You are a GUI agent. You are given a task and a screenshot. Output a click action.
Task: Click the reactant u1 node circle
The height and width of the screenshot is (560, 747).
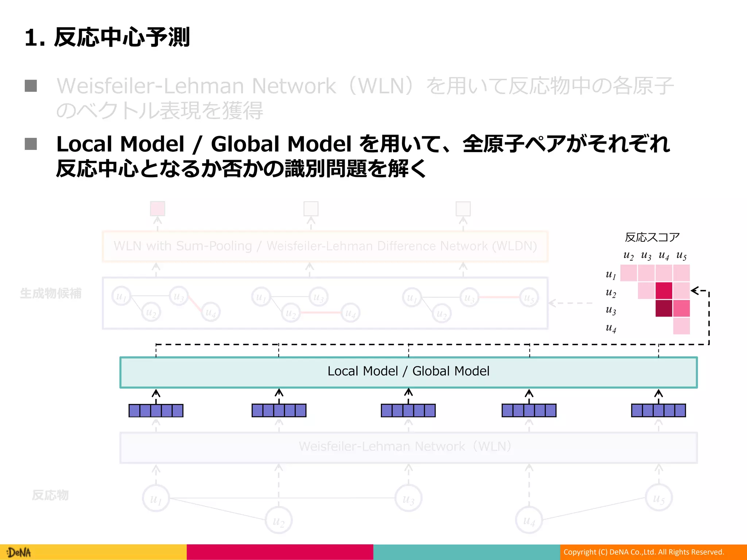click(156, 498)
